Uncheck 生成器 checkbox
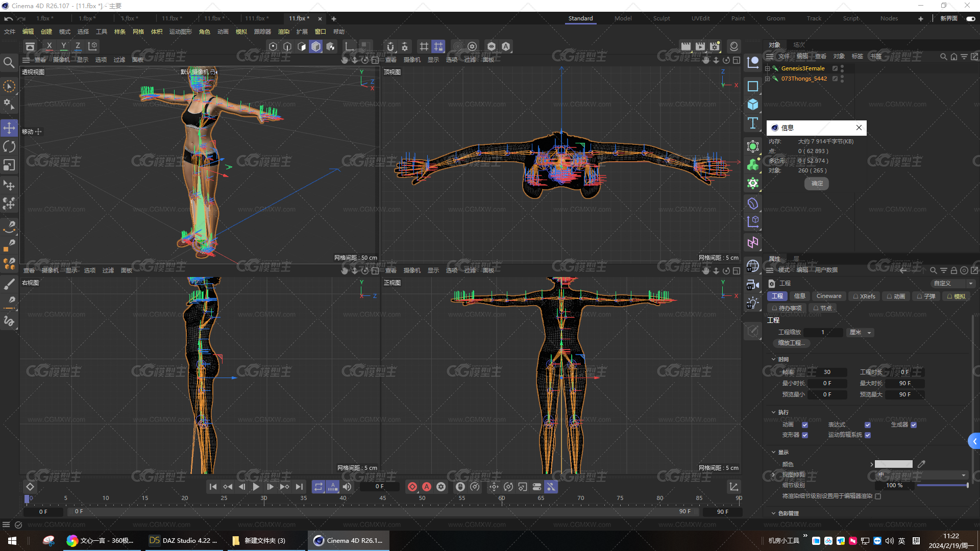Screen dimensions: 980x551 914,425
